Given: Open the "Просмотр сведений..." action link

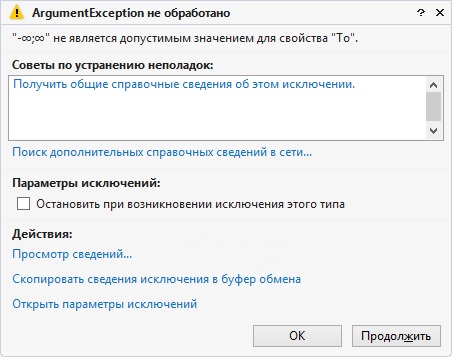Looking at the screenshot, I should pyautogui.click(x=72, y=254).
